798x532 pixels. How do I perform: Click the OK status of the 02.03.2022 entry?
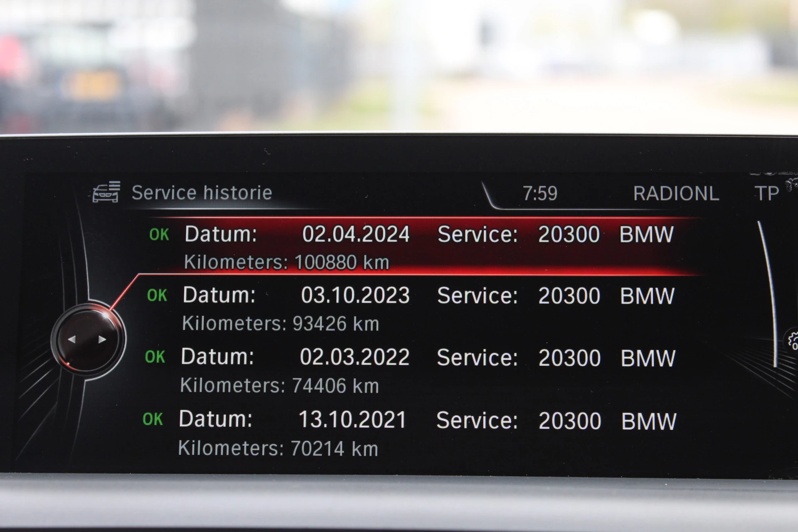155,357
